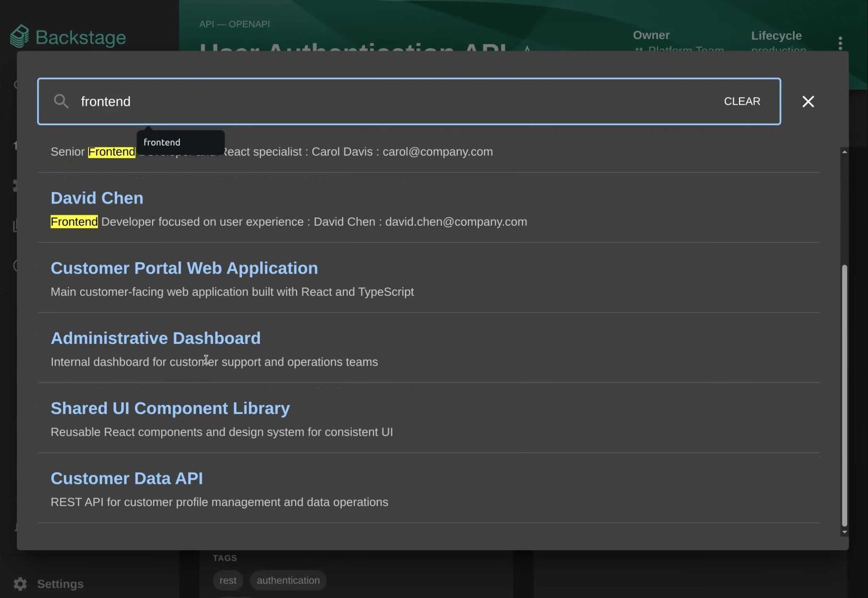Click the Settings label in sidebar
The image size is (868, 598).
click(x=60, y=584)
